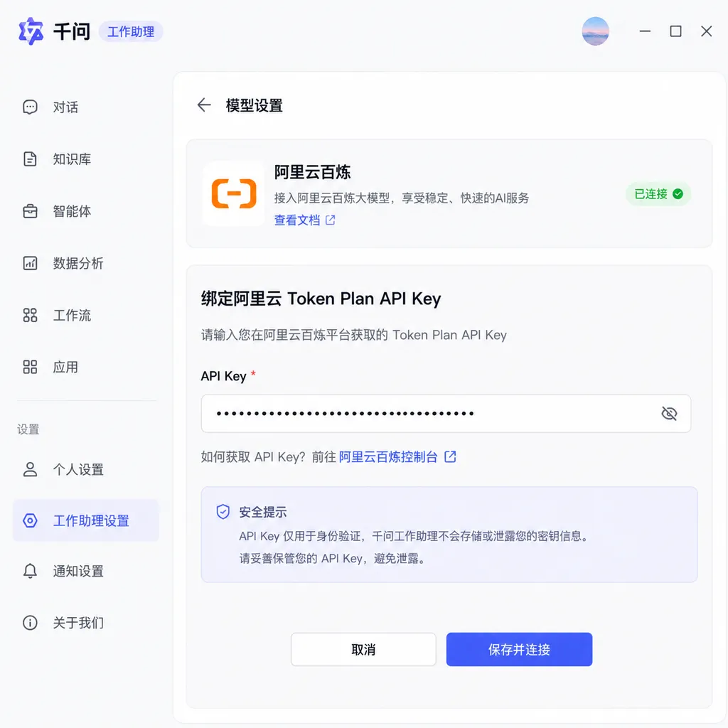Screen dimensions: 728x728
Task: Open the 对话 chat bubble icon
Action: (x=30, y=107)
